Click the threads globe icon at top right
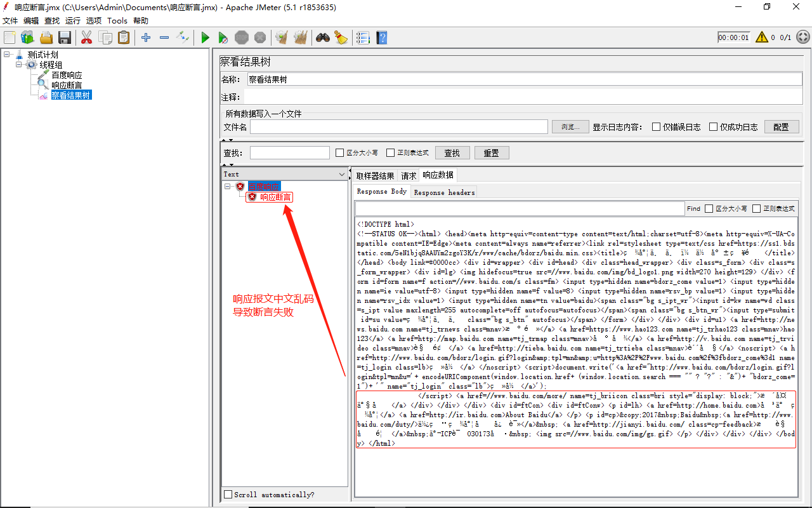Image resolution: width=812 pixels, height=508 pixels. (802, 37)
